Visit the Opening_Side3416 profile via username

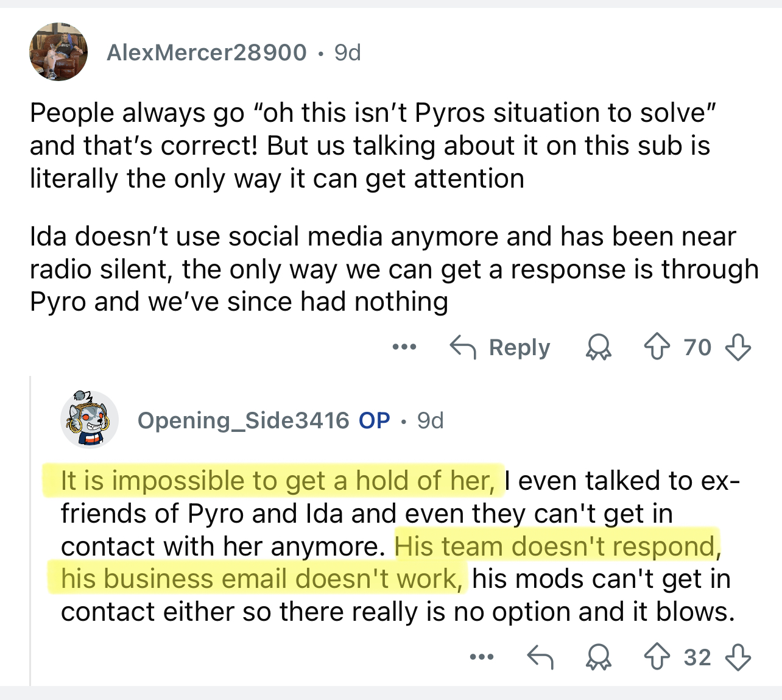243,421
